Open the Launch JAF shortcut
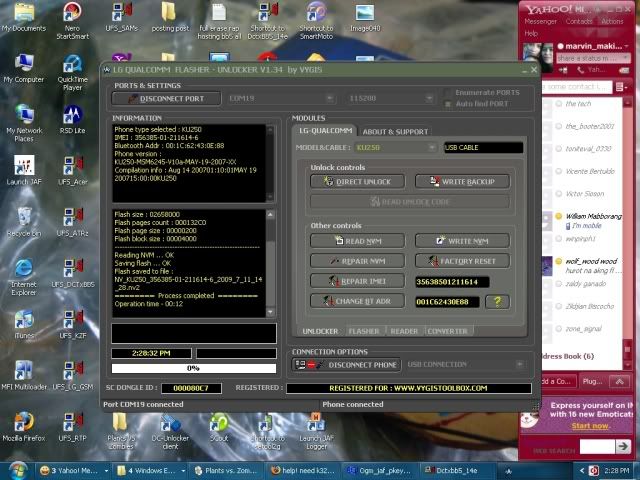 coord(24,170)
